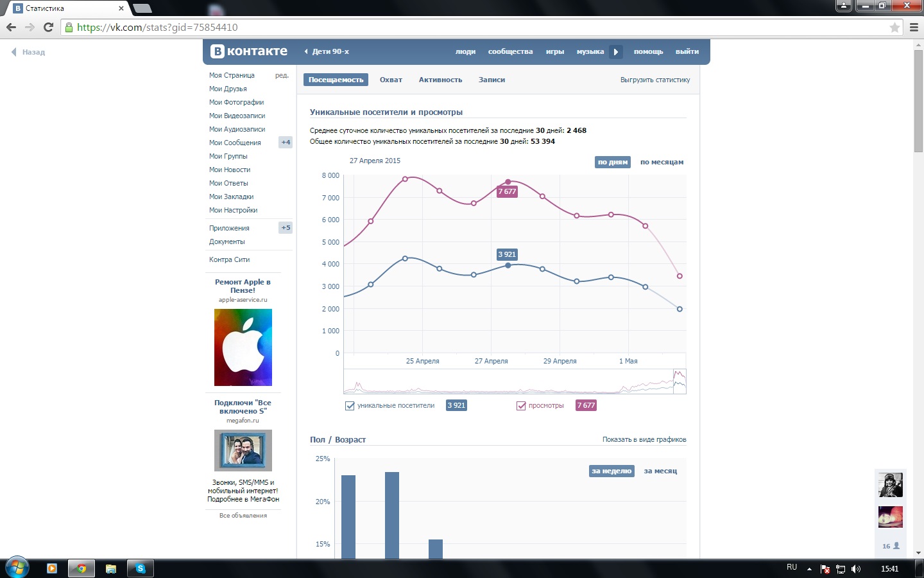The image size is (924, 578).
Task: Open media player taskbar icon
Action: pos(52,568)
